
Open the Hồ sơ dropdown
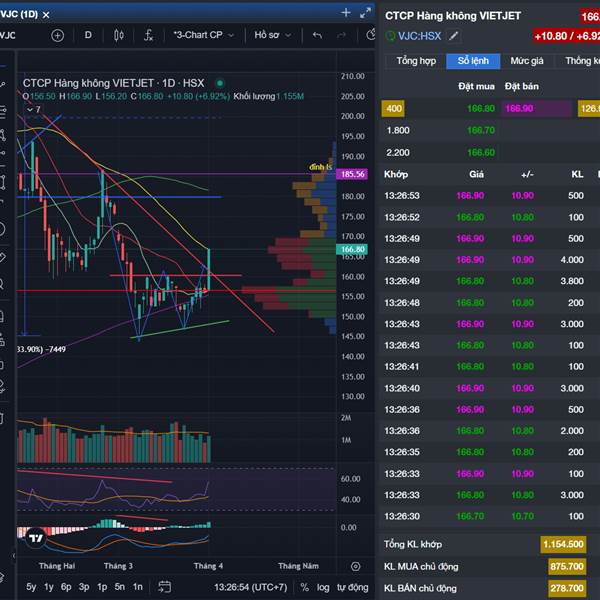click(x=273, y=35)
